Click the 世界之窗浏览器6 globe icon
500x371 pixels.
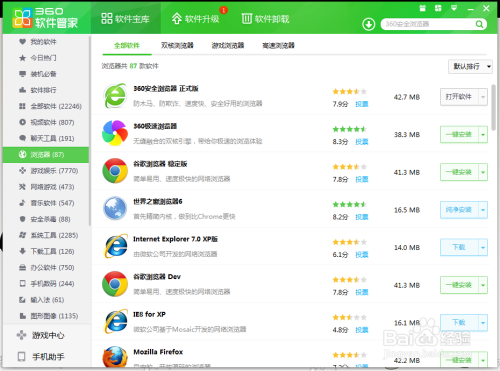(x=115, y=208)
